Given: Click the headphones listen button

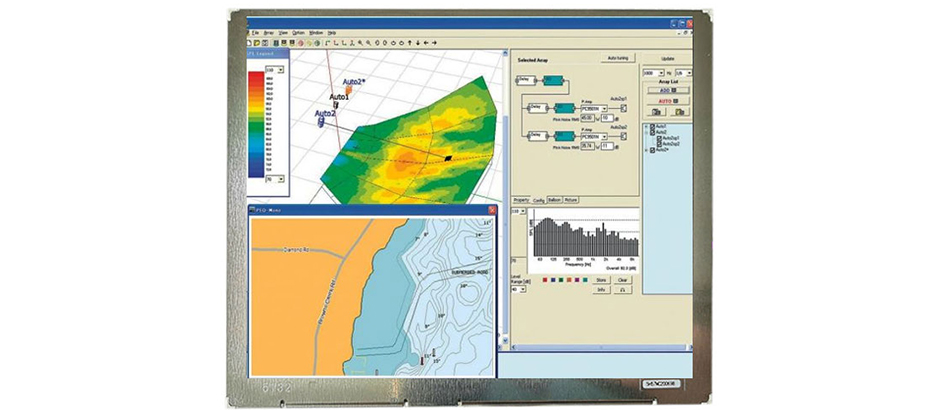Looking at the screenshot, I should click(622, 290).
